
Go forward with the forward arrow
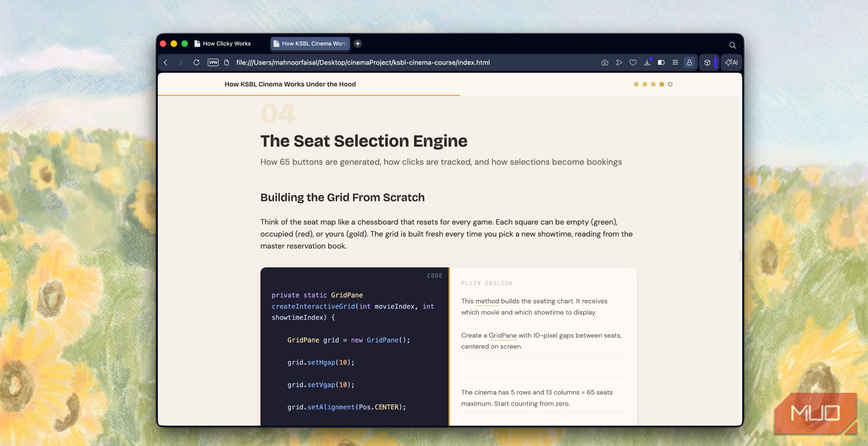coord(181,63)
